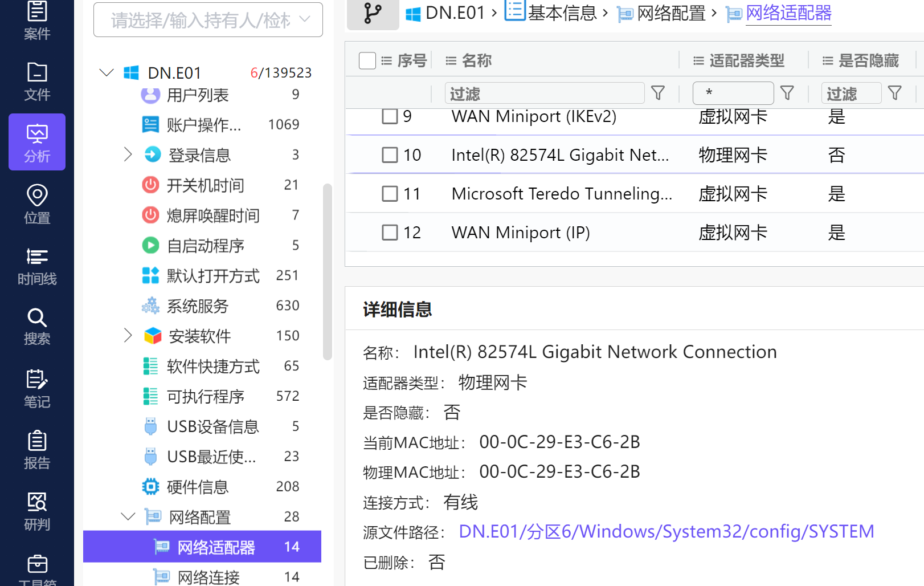The height and width of the screenshot is (586, 924).
Task: Open the 文件 (Files) sidebar icon
Action: coord(37,82)
